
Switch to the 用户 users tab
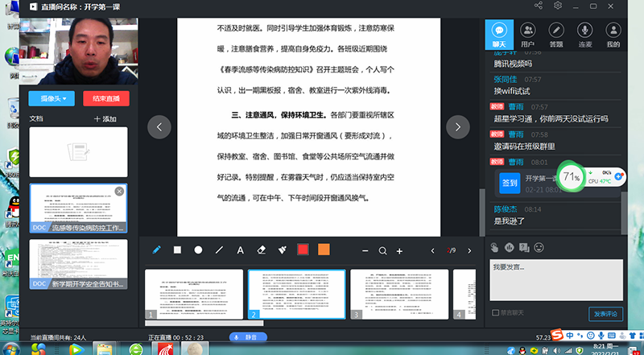(527, 35)
